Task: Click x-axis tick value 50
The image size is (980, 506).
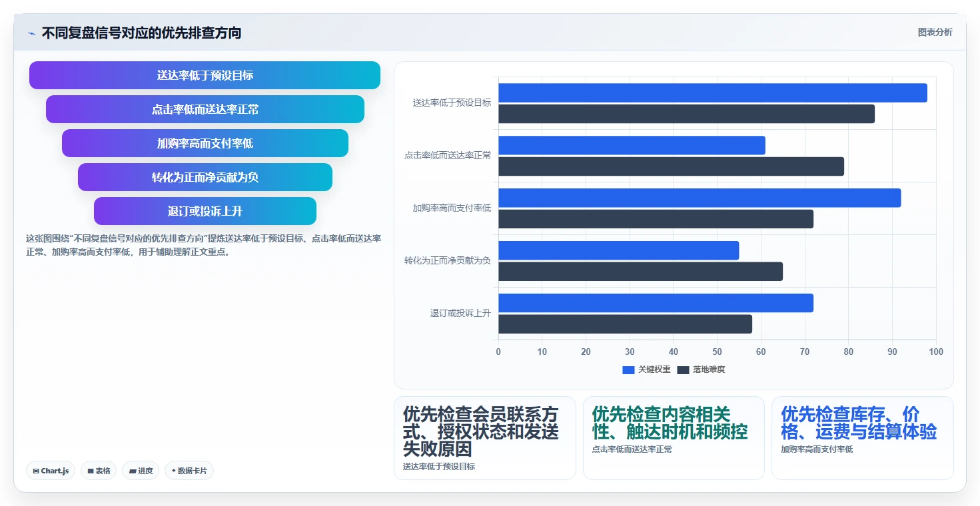Action: pos(718,352)
